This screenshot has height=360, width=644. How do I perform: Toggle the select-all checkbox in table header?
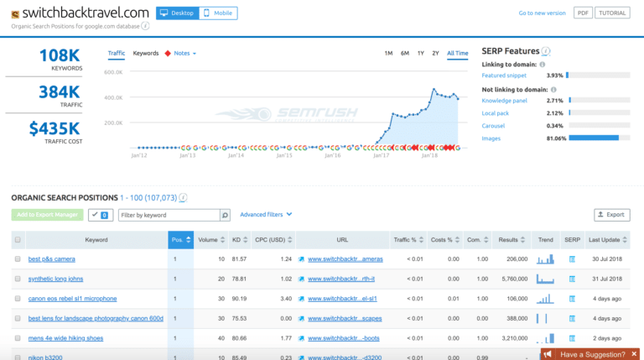[18, 240]
